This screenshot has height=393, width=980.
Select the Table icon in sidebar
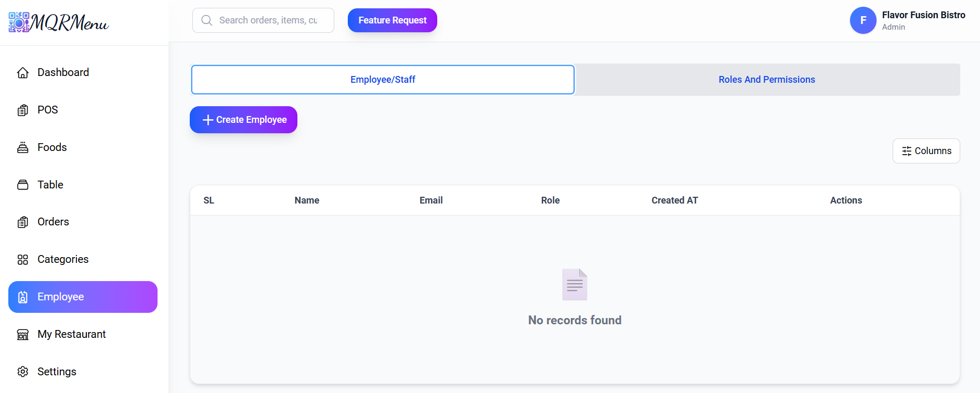(23, 185)
